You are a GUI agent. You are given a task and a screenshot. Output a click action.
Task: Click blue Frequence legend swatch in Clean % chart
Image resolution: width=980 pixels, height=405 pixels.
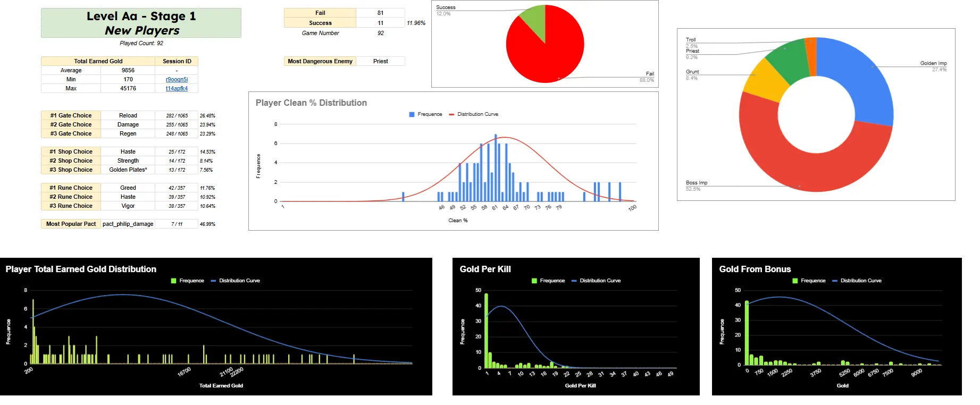[x=412, y=114]
